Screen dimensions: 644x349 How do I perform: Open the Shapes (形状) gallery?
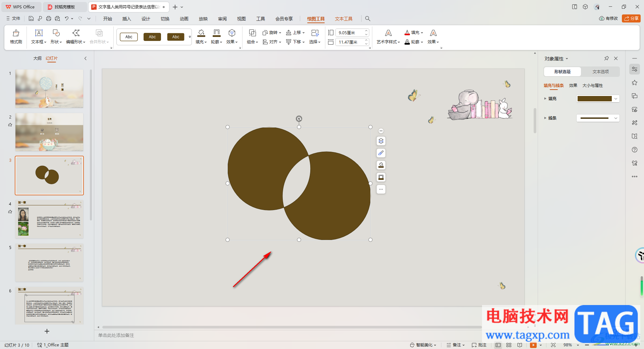pos(56,33)
